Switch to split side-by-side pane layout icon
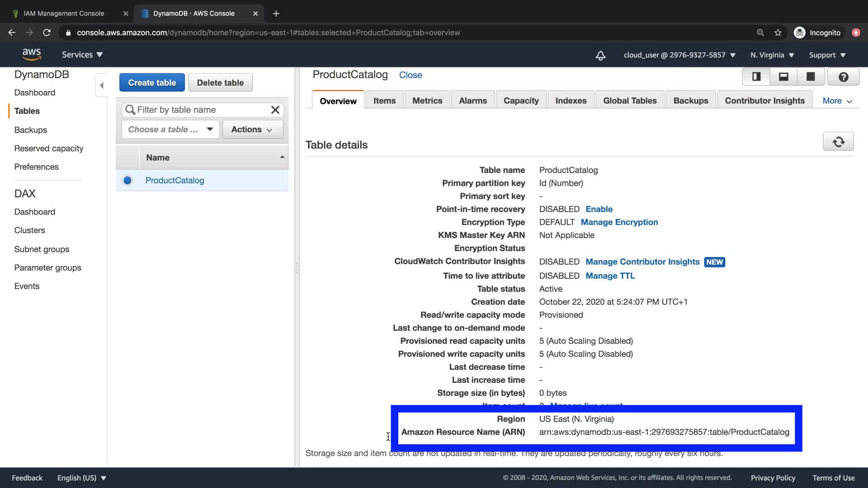 coord(756,77)
